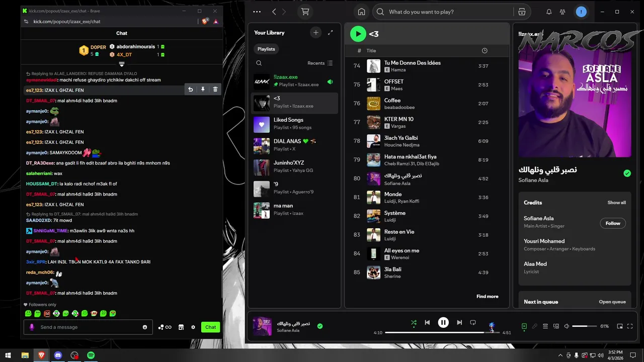Open Spotify from the Windows taskbar
This screenshot has height=362, width=644.
[x=91, y=355]
